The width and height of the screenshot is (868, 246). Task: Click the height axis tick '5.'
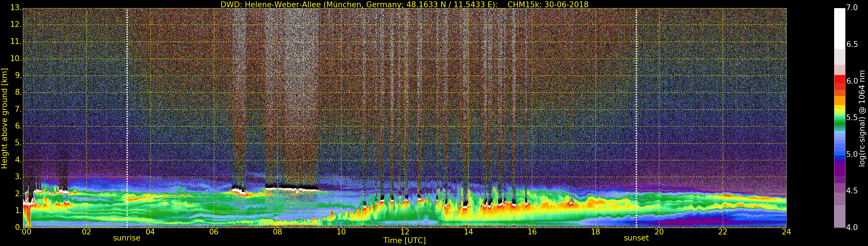point(18,143)
